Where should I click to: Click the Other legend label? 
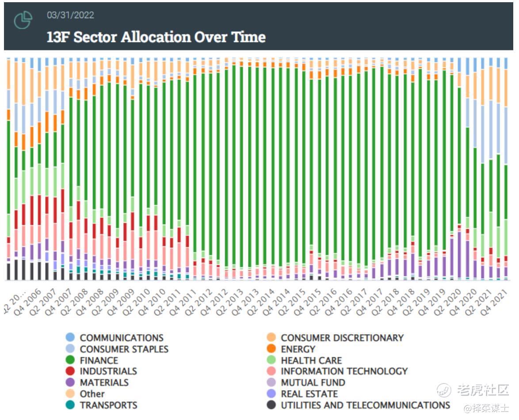92,394
